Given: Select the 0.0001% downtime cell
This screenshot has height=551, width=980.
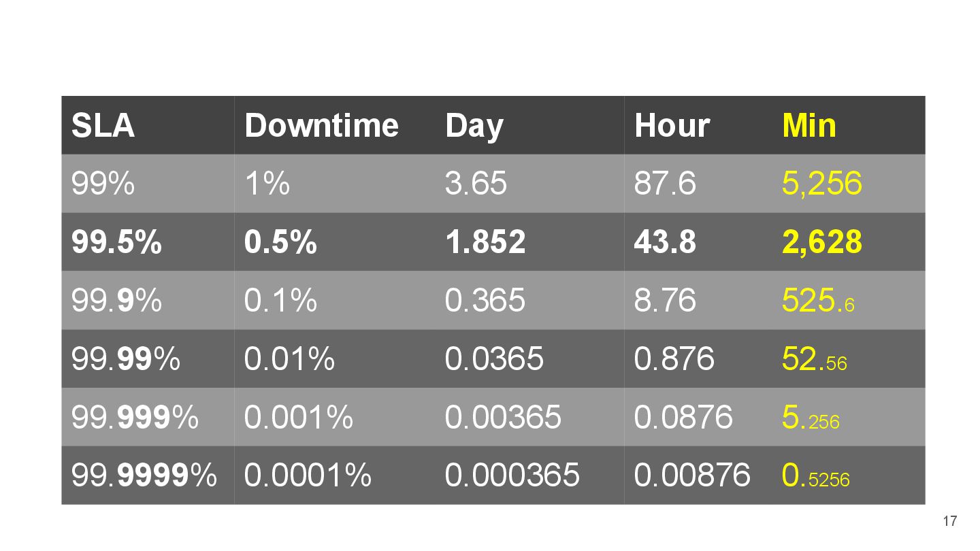Looking at the screenshot, I should [308, 475].
